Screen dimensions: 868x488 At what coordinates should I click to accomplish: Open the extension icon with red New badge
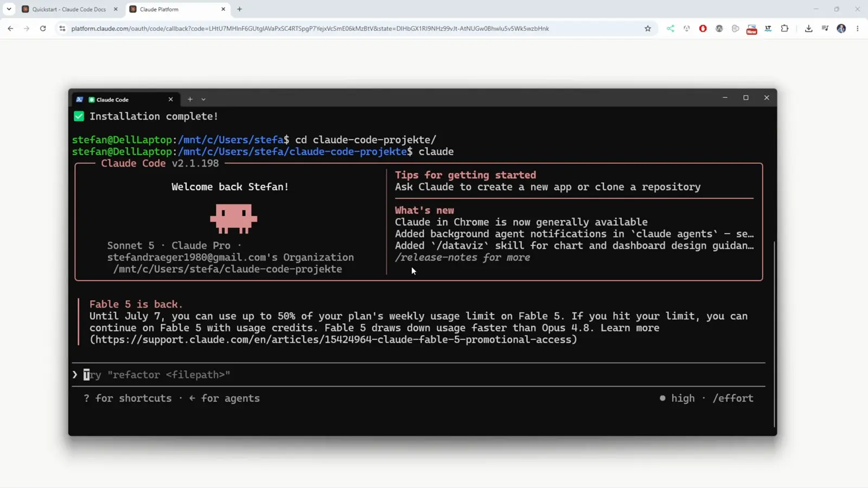point(752,29)
